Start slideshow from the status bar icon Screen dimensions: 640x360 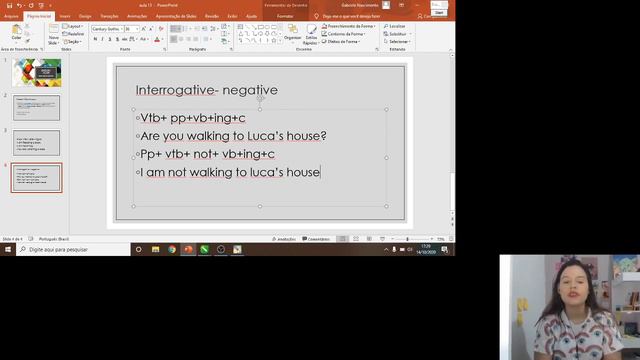382,239
